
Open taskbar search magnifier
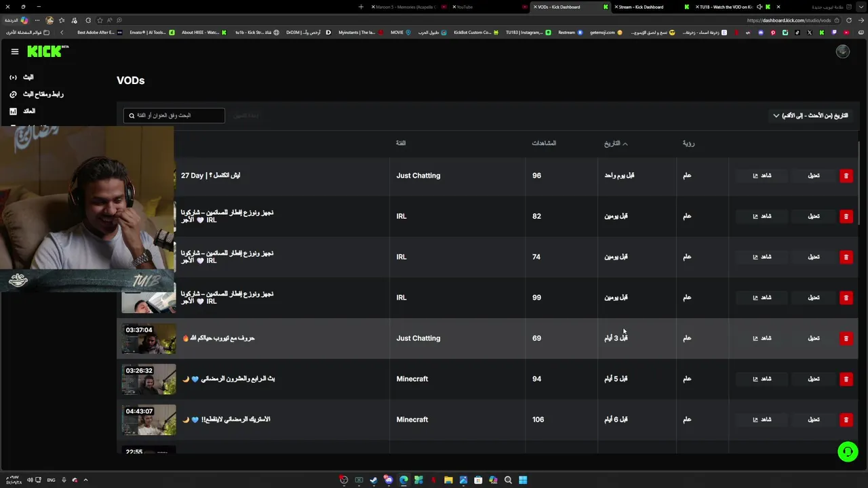(508, 480)
